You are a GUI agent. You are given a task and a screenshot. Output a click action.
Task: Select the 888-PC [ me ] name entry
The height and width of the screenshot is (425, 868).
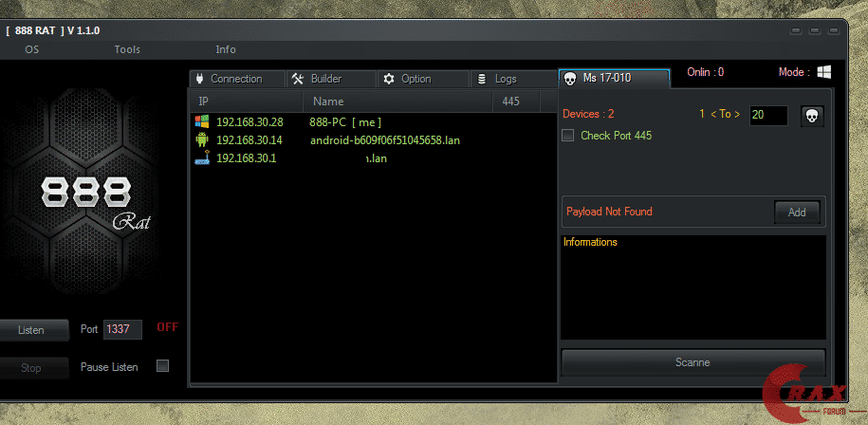pos(345,122)
